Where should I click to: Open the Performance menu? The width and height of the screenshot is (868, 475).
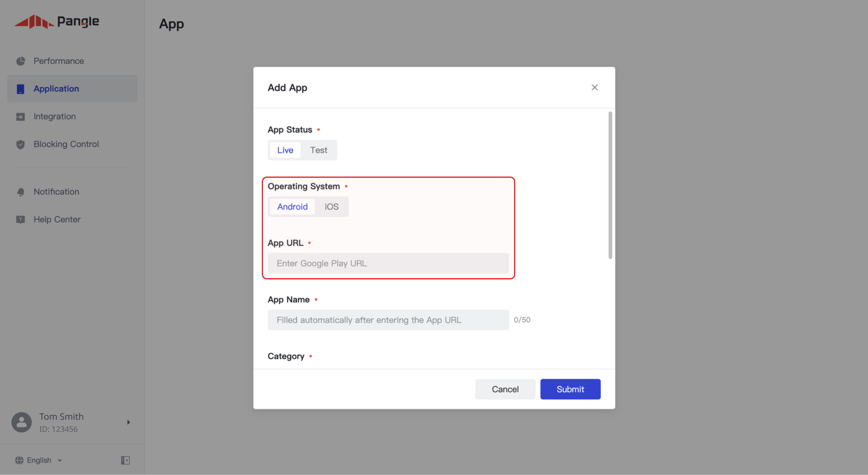coord(72,61)
